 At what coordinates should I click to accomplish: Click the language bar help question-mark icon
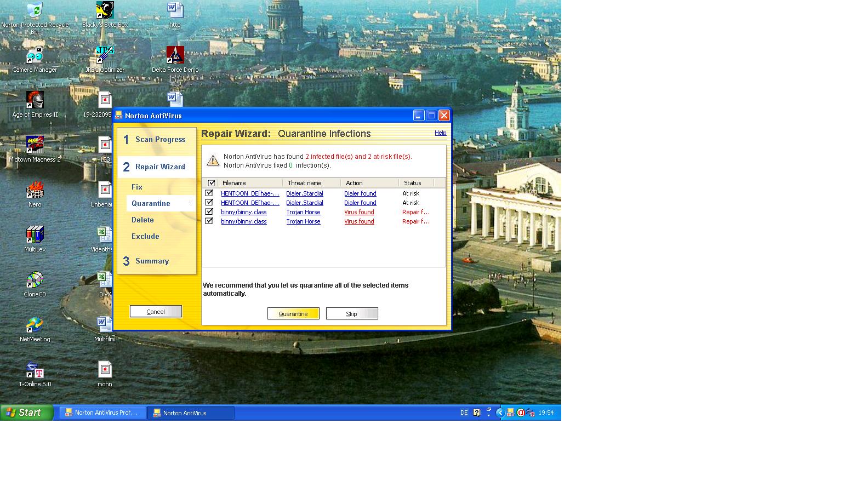[x=476, y=413]
